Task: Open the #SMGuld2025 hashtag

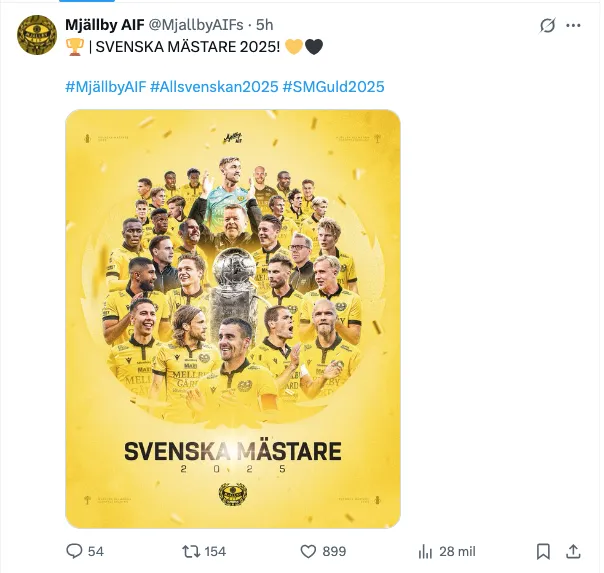Action: click(333, 87)
